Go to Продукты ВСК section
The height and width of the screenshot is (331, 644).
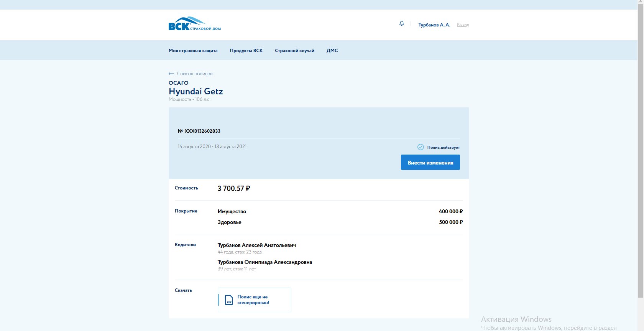coord(246,51)
